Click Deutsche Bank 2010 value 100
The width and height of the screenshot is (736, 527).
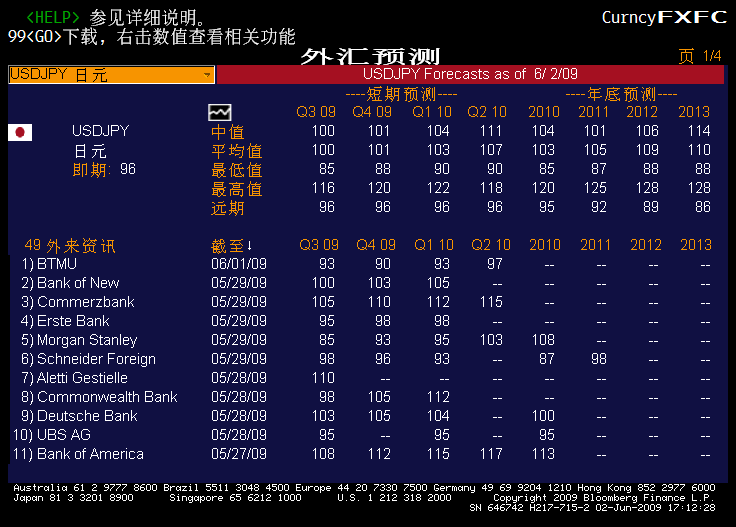[543, 416]
